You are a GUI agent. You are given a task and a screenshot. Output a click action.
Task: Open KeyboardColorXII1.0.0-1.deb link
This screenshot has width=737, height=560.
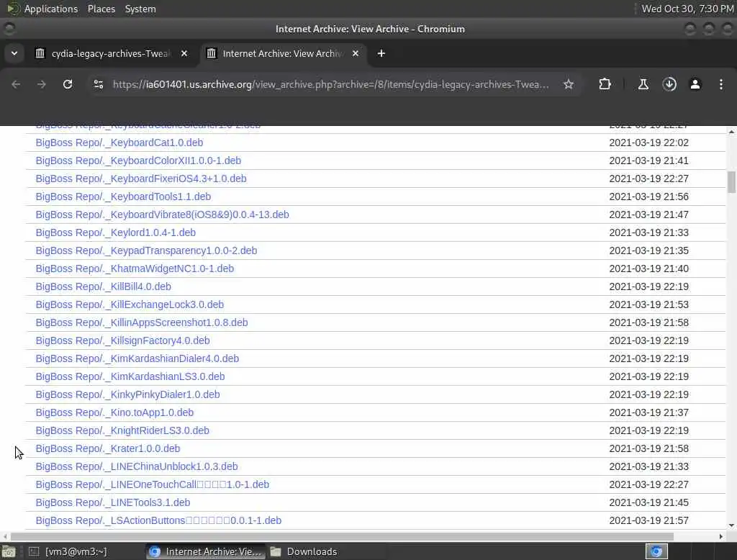(138, 161)
